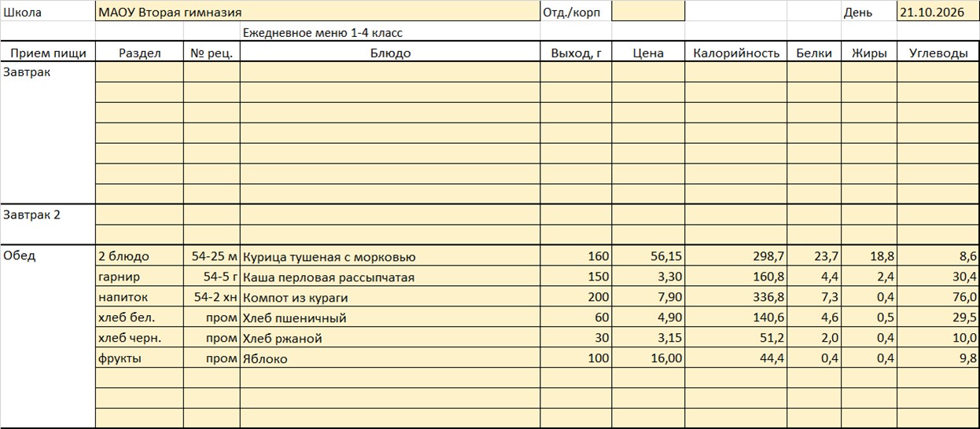Select the school name cell 'МАОУ Вторая гимназия'

pyautogui.click(x=318, y=12)
